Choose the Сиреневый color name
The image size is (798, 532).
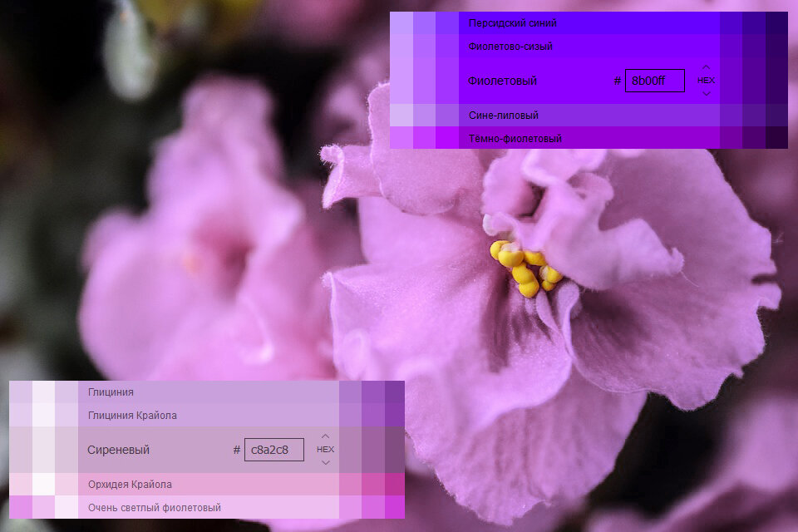click(119, 450)
